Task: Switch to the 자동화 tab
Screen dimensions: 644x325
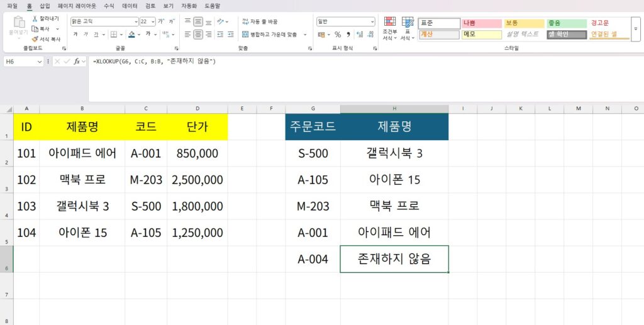Action: pyautogui.click(x=189, y=6)
